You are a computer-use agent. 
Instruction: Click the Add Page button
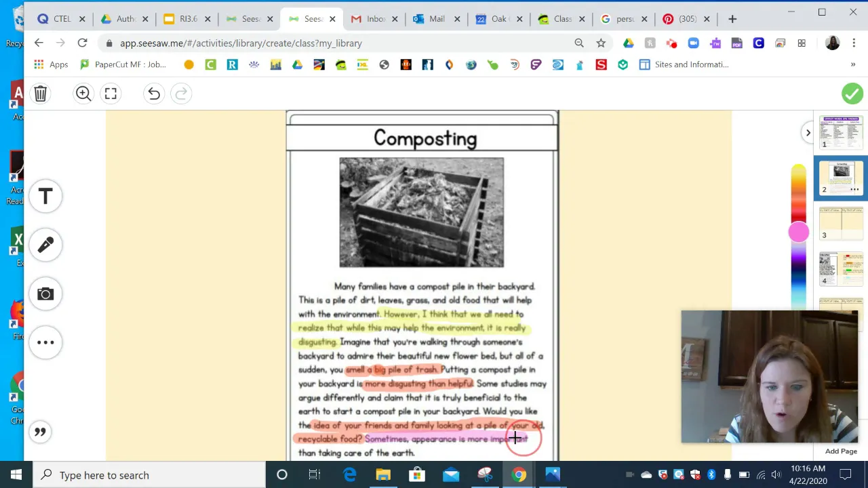(841, 451)
